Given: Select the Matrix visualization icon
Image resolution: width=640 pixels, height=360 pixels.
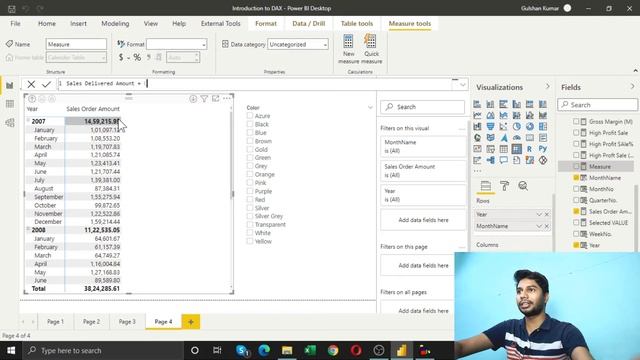Looking at the screenshot, I should click(516, 149).
